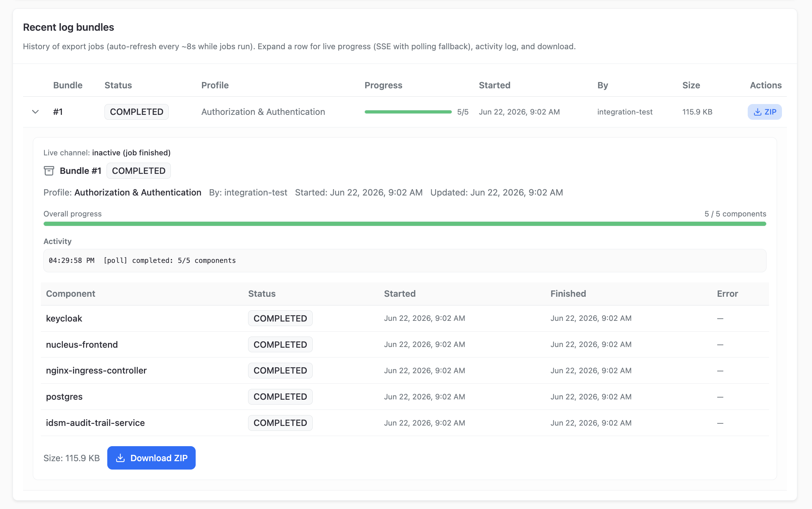
Task: Click the Overall progress green bar
Action: pos(405,224)
